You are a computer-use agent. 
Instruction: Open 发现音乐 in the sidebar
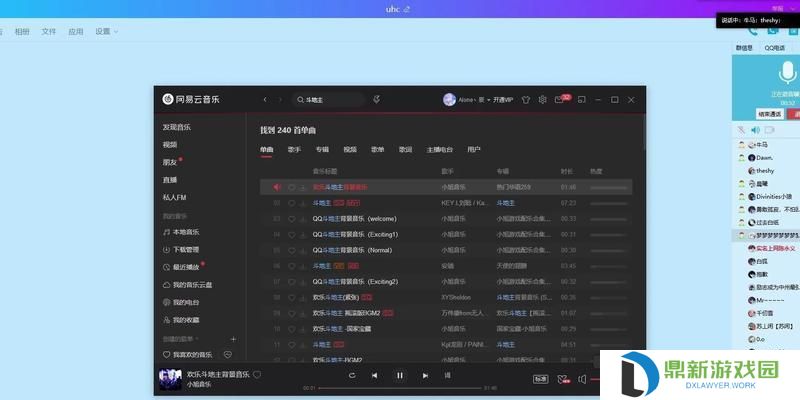pos(177,127)
